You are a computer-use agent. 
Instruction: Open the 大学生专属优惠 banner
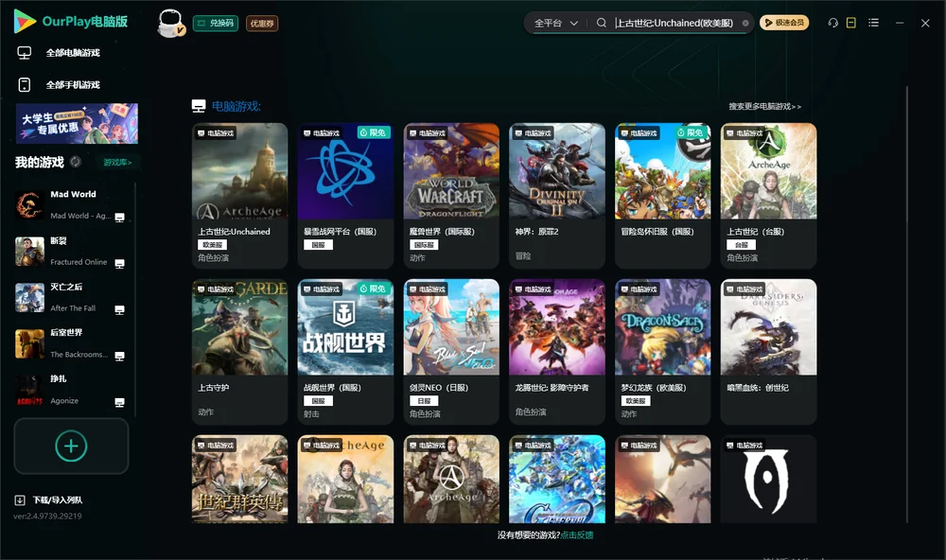[77, 124]
